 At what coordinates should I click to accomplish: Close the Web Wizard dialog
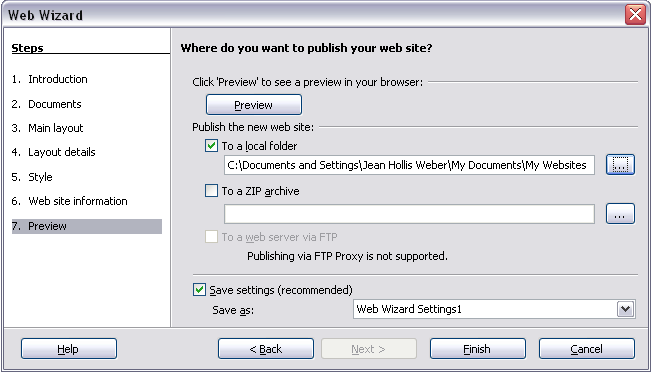635,15
